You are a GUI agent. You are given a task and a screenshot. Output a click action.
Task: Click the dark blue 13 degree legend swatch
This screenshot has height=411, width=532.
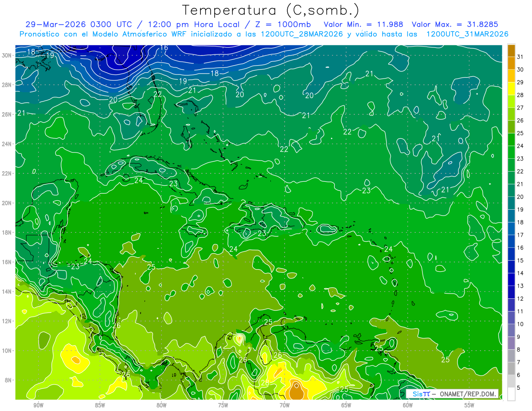click(511, 280)
